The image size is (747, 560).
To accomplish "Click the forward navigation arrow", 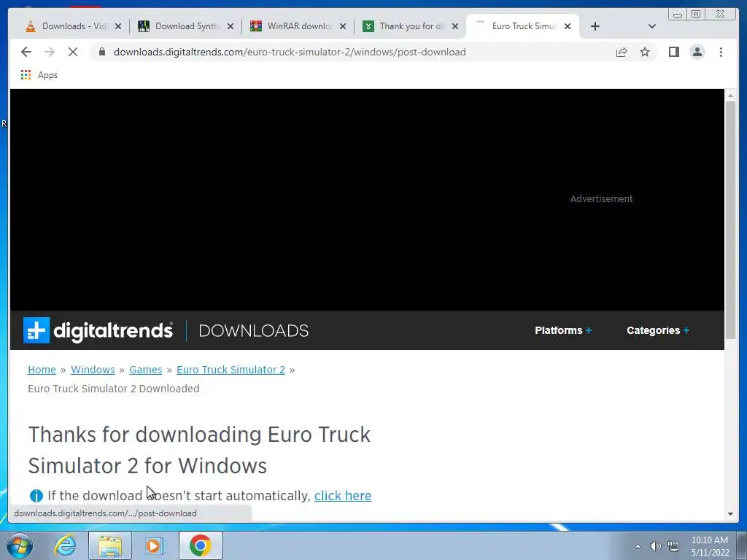I will point(50,52).
